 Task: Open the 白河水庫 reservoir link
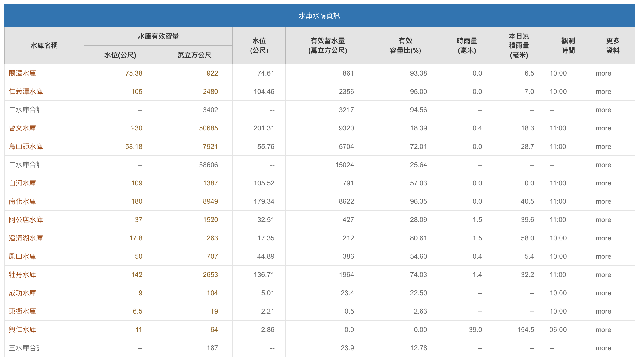tap(22, 183)
